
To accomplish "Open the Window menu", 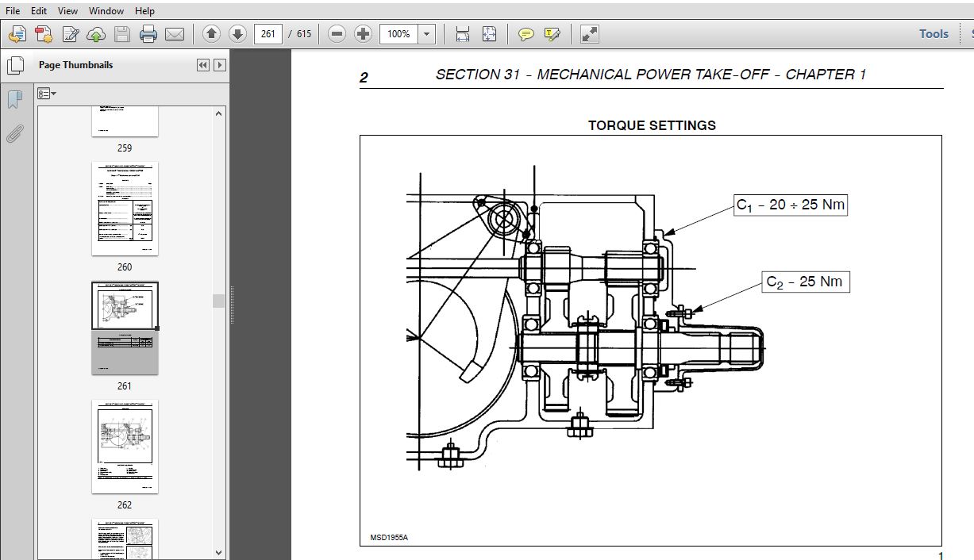I will click(x=106, y=11).
